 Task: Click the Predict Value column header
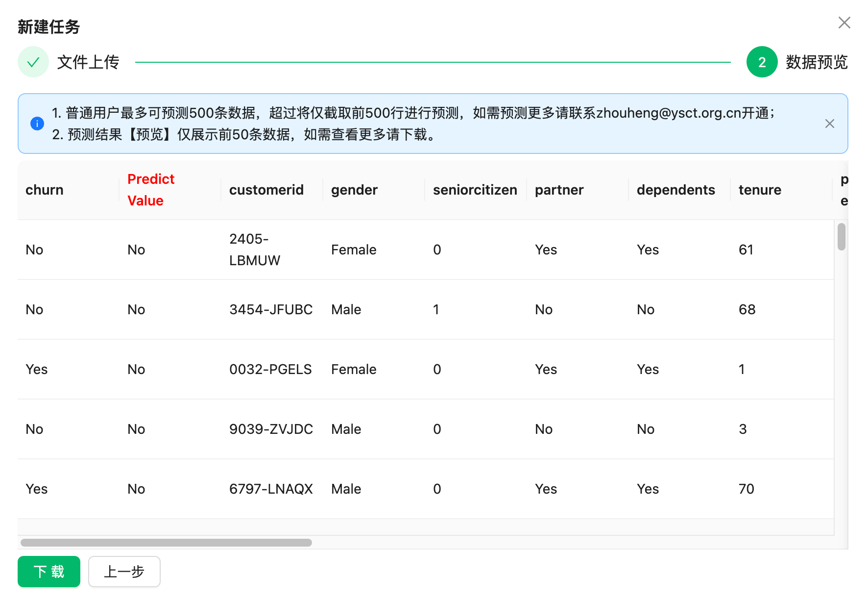pos(151,190)
